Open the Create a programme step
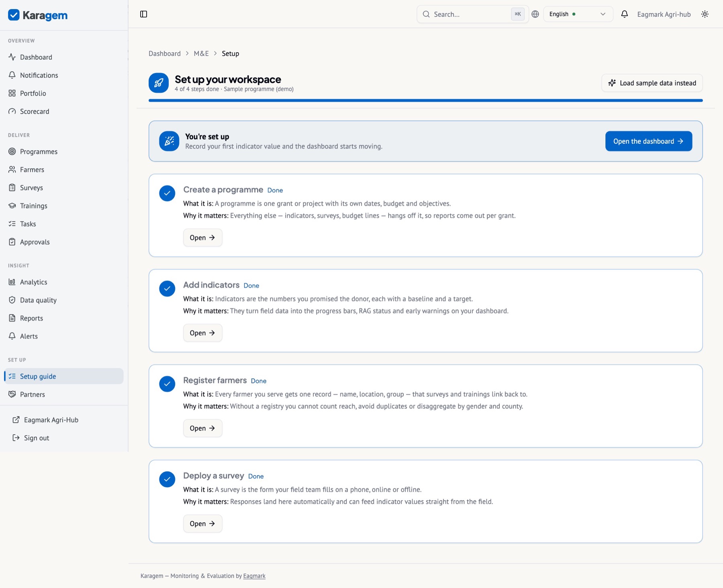Image resolution: width=723 pixels, height=588 pixels. pyautogui.click(x=203, y=237)
